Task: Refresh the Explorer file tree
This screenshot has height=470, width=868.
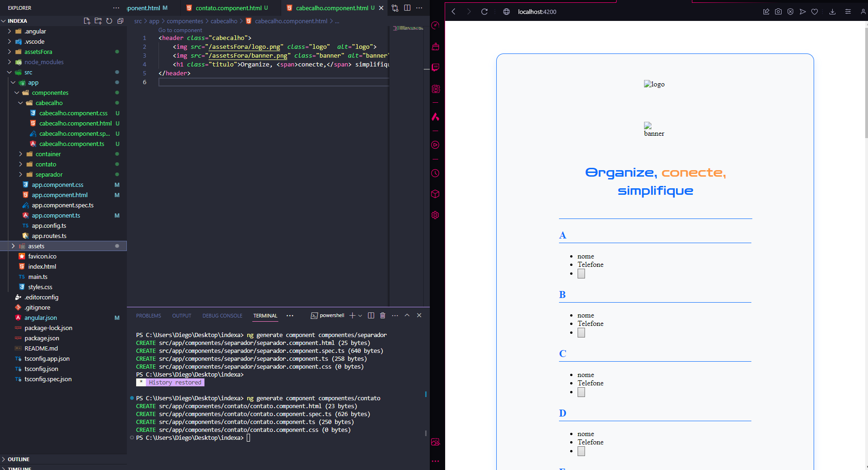Action: click(x=109, y=21)
